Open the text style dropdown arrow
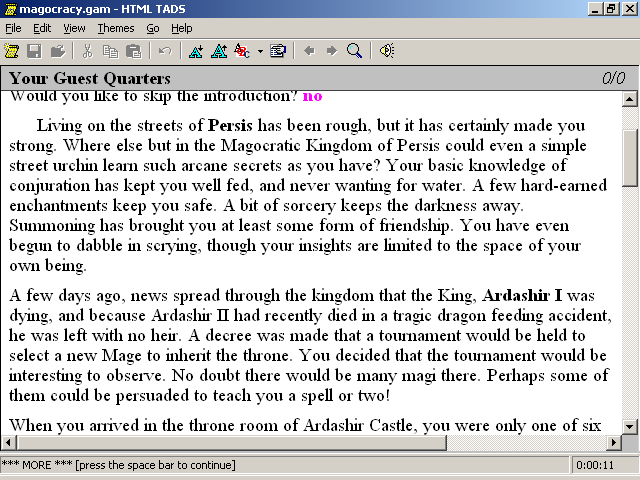This screenshot has height=480, width=640. coord(260,50)
